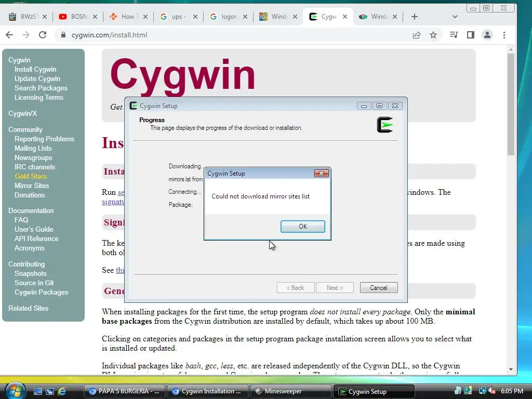Expand the tab search chevron
The height and width of the screenshot is (399, 532).
[x=455, y=17]
